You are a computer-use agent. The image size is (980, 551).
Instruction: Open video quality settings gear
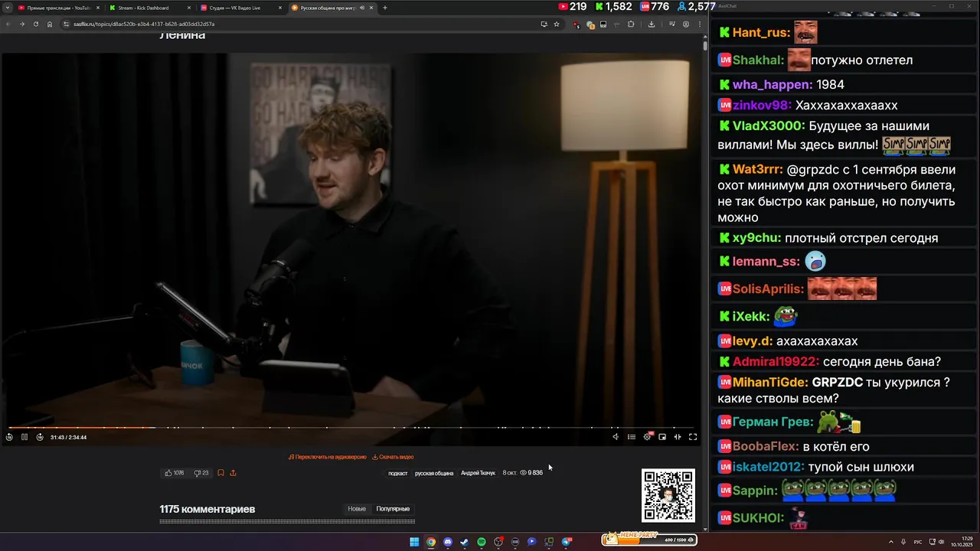[x=647, y=437]
